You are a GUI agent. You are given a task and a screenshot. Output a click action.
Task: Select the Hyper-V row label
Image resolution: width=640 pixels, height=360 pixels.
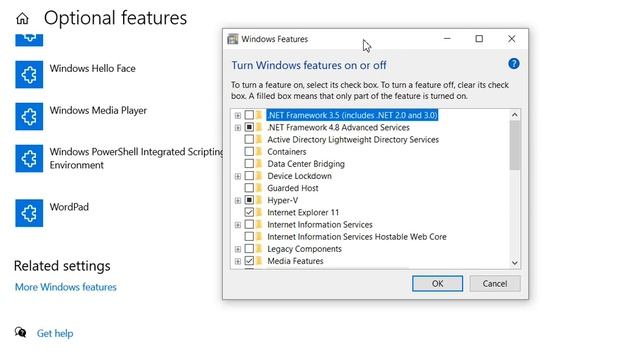click(x=282, y=200)
